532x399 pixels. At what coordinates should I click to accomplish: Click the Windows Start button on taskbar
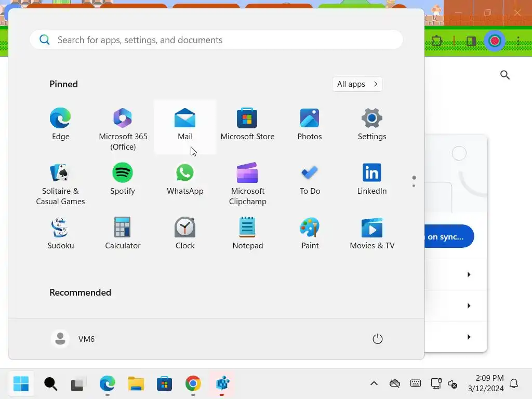point(21,384)
